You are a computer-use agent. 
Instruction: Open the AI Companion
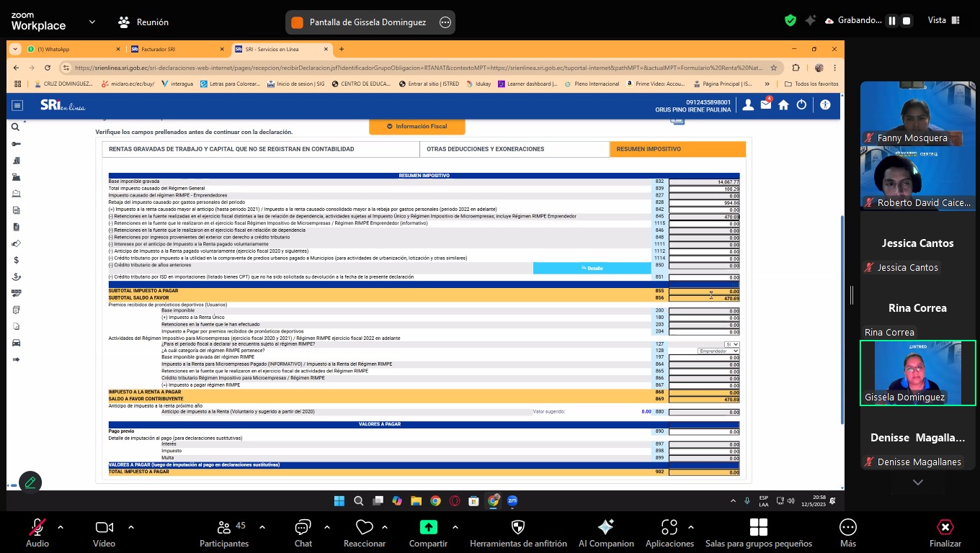(x=605, y=528)
